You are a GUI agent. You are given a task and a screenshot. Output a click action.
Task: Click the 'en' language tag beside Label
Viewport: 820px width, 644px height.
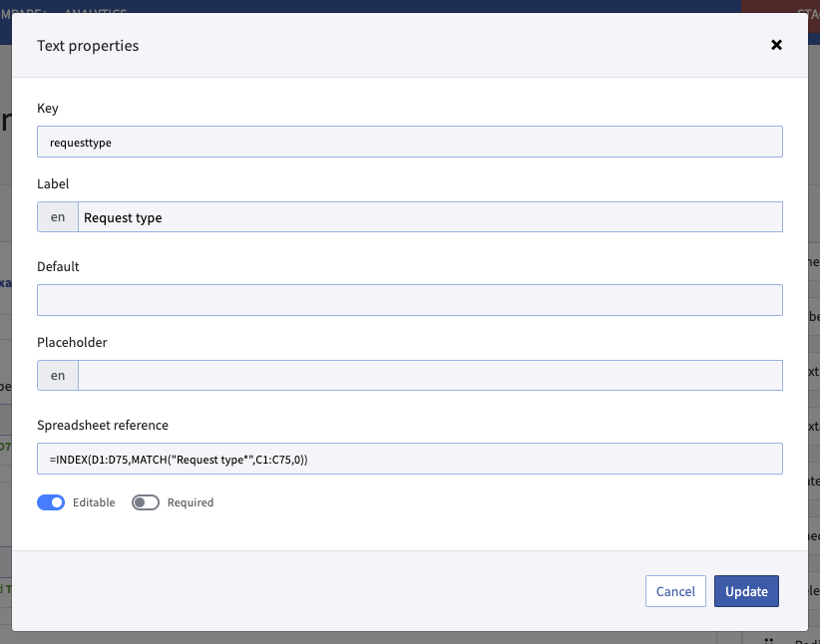pos(58,217)
